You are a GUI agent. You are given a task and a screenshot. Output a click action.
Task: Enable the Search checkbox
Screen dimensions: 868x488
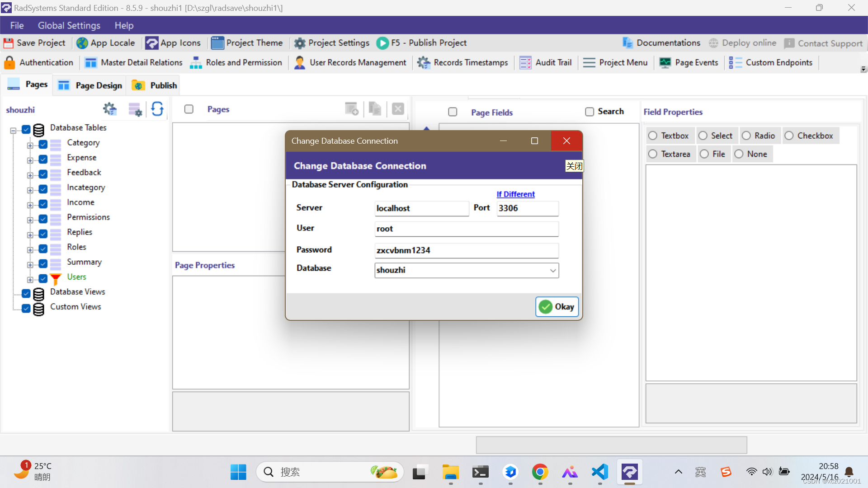(590, 112)
